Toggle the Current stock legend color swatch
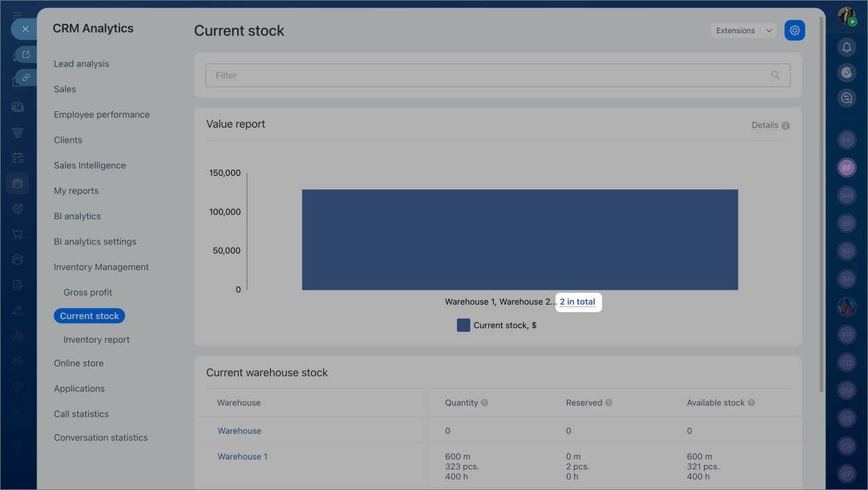The width and height of the screenshot is (868, 490). 463,325
